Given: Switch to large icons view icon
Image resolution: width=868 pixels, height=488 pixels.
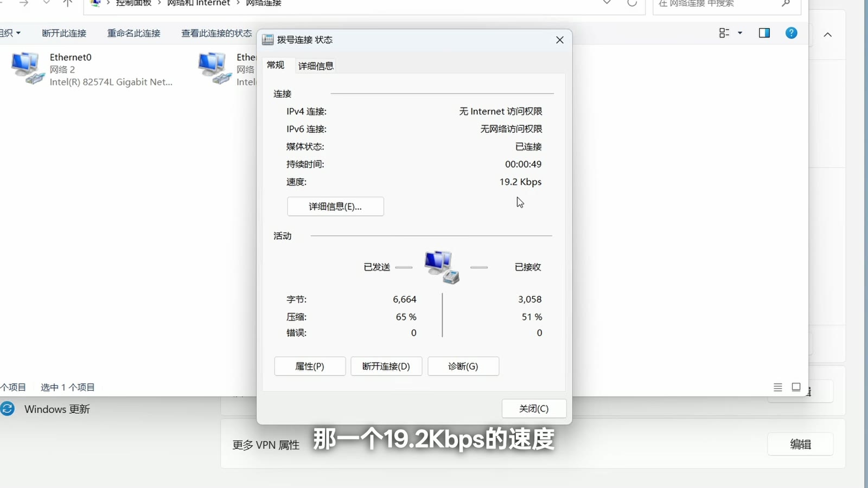Looking at the screenshot, I should pos(796,387).
